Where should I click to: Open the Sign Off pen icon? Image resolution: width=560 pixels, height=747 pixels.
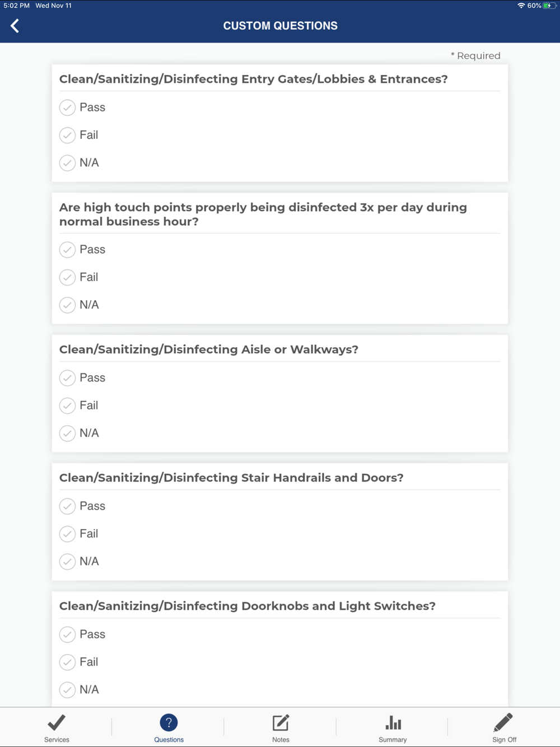(x=503, y=723)
